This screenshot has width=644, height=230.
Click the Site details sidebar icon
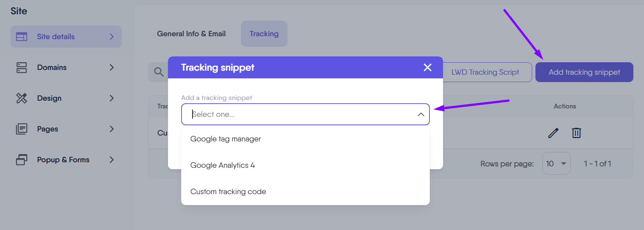(x=22, y=37)
